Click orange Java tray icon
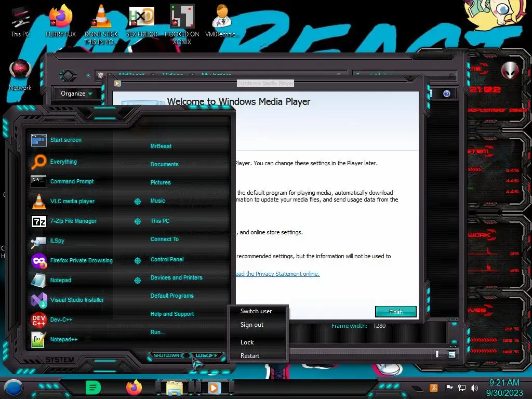This screenshot has height=399, width=532. tap(434, 388)
